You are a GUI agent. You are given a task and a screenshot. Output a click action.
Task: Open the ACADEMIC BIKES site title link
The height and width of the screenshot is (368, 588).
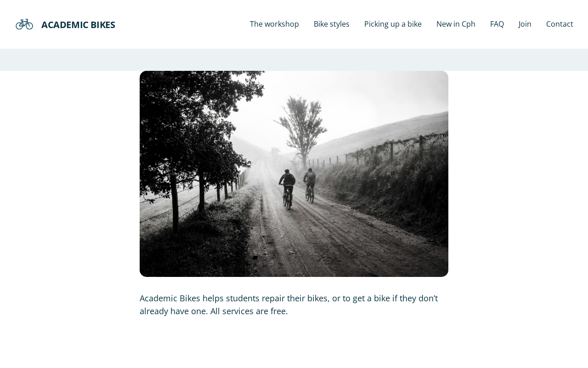[78, 25]
